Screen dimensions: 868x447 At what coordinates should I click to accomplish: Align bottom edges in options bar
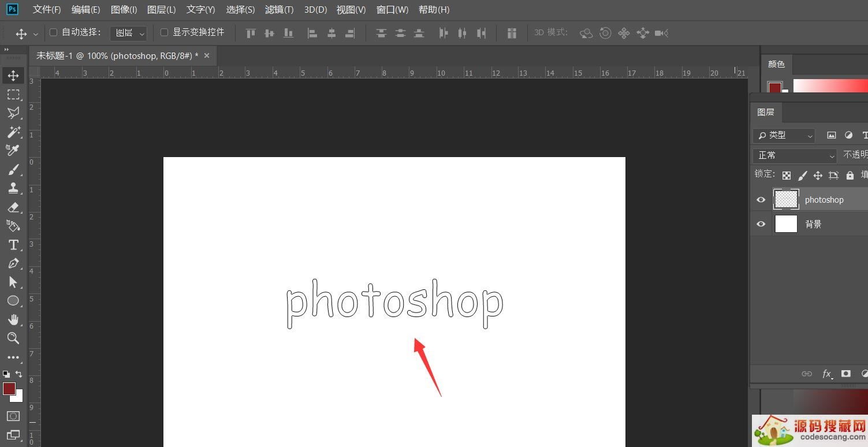(x=288, y=33)
